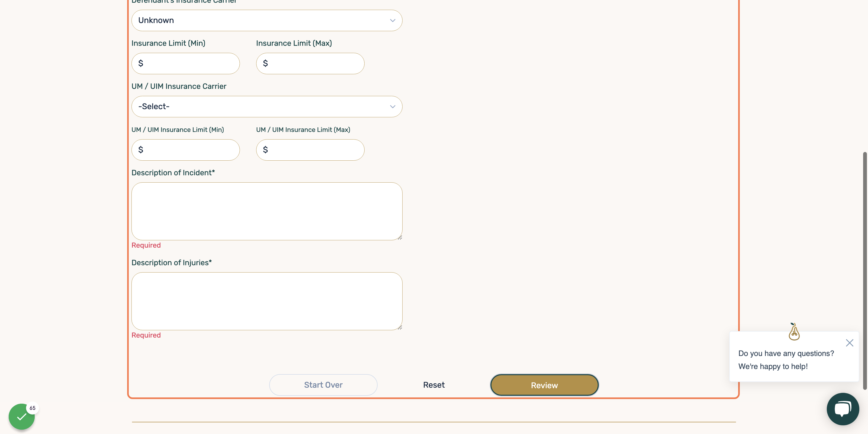
Task: Click the page vertical scrollbar
Action: point(865,271)
